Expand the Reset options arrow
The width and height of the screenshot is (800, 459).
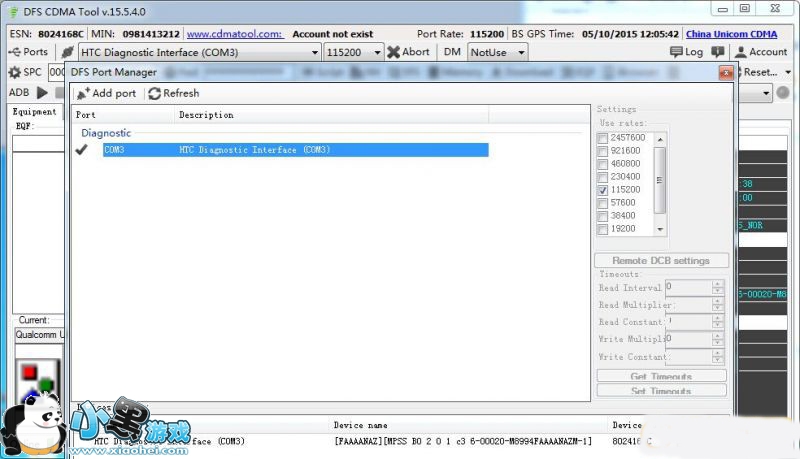pyautogui.click(x=788, y=72)
